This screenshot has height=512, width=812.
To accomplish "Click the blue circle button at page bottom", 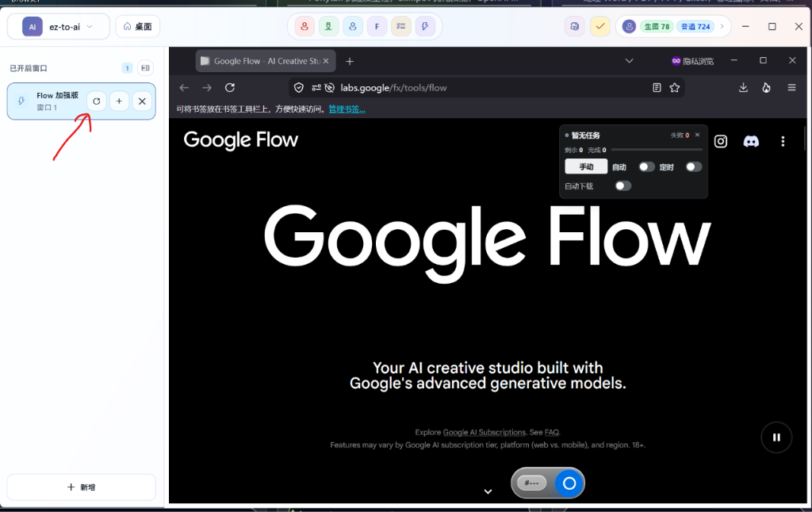I will [x=569, y=483].
